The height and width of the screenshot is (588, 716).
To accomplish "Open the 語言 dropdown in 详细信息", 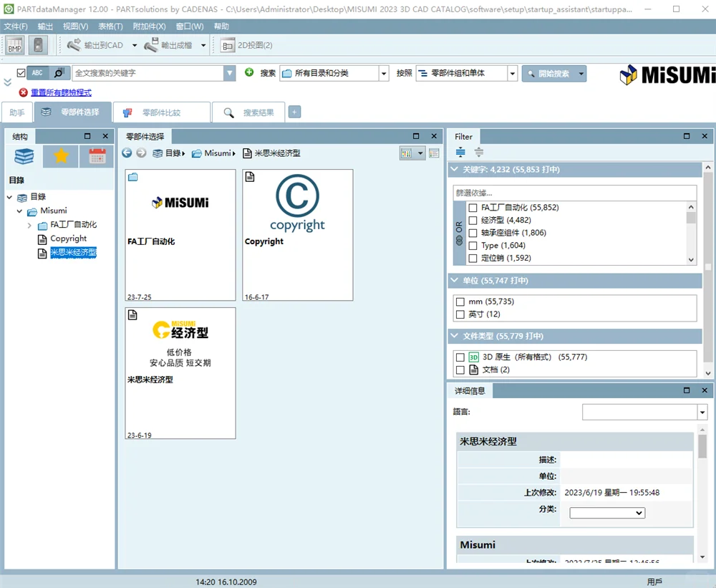I will (x=702, y=412).
